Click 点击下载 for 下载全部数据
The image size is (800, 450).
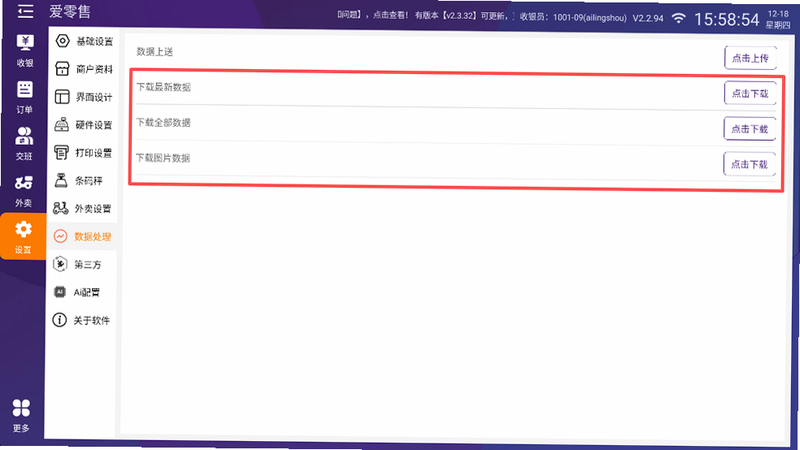(x=749, y=129)
